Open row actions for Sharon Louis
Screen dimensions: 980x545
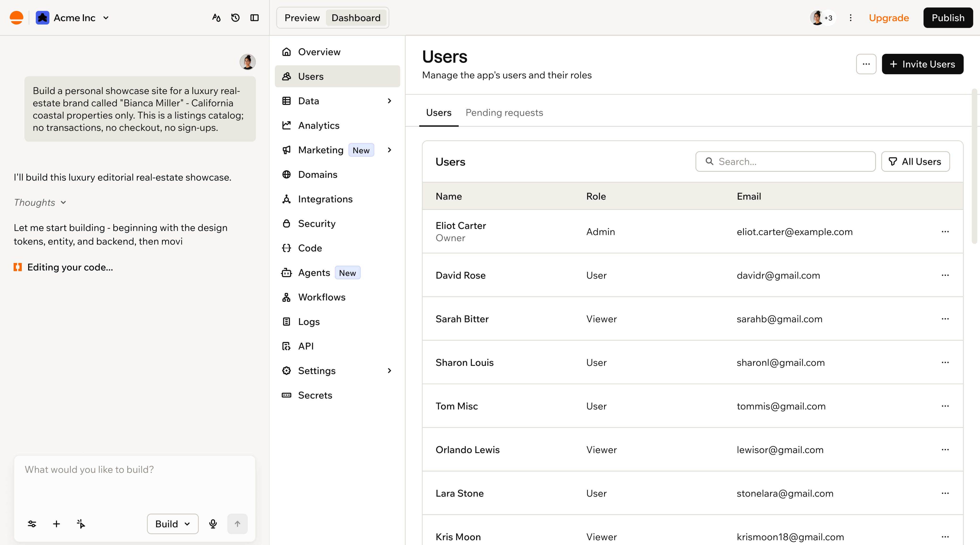(x=945, y=362)
